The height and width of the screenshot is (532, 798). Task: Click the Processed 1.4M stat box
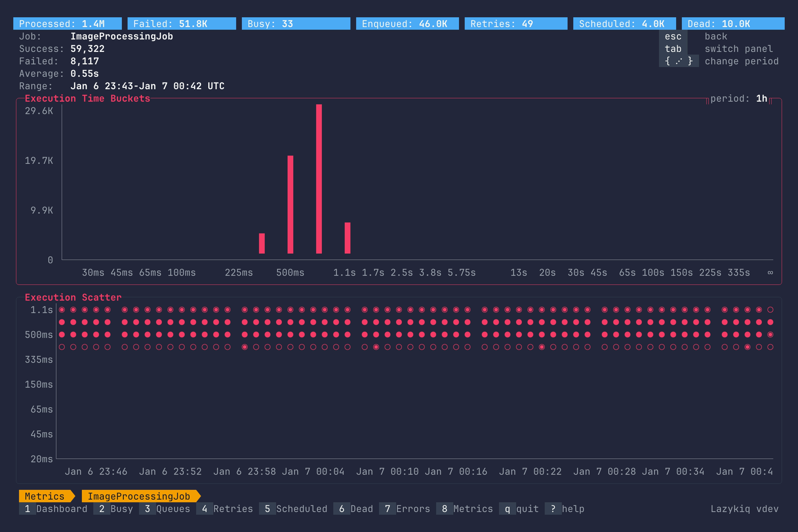click(x=67, y=23)
